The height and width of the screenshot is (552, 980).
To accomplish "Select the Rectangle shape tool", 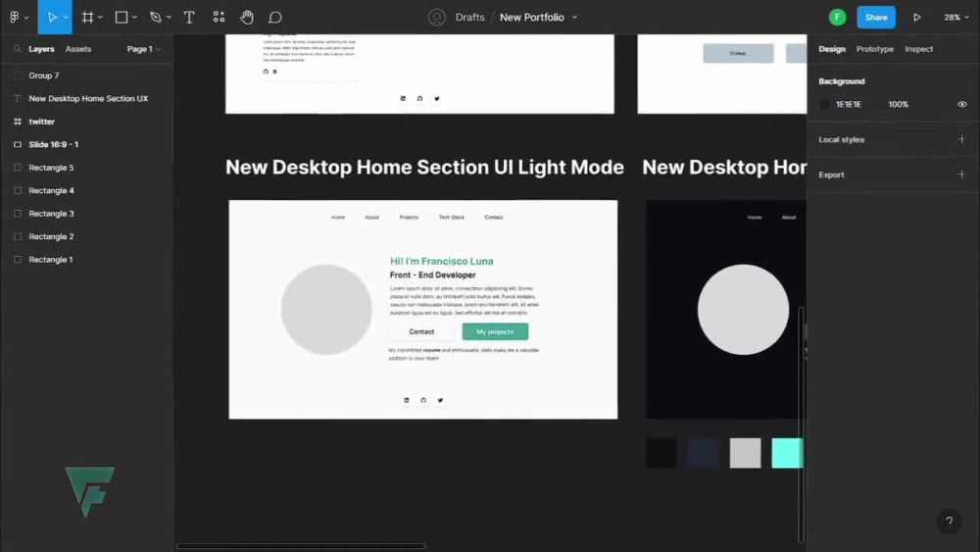I will pos(122,18).
